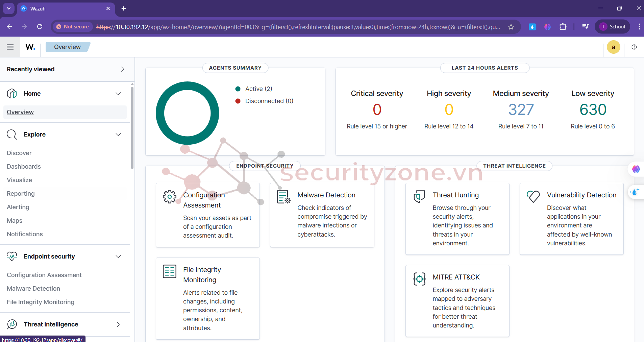Open the help question mark icon
The width and height of the screenshot is (644, 342).
pyautogui.click(x=634, y=47)
